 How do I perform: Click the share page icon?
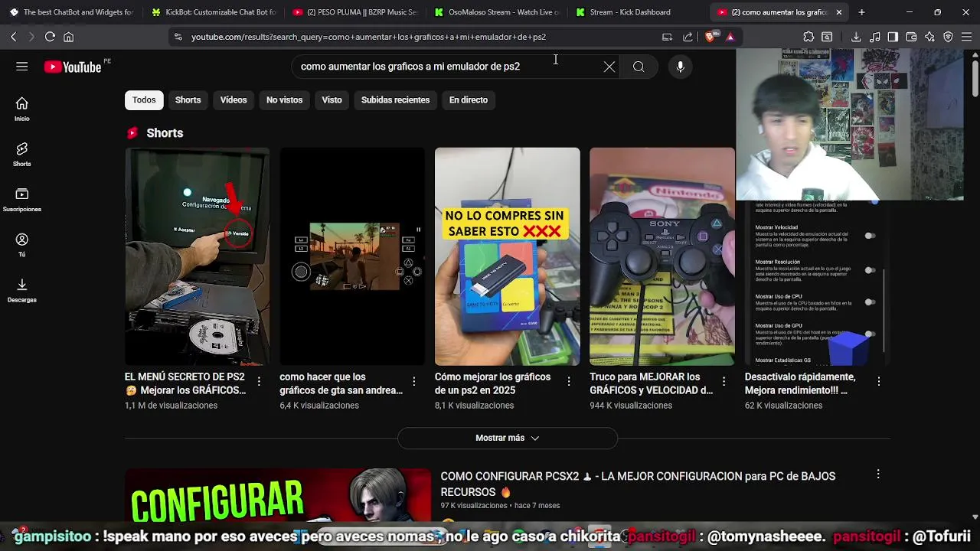coord(688,37)
